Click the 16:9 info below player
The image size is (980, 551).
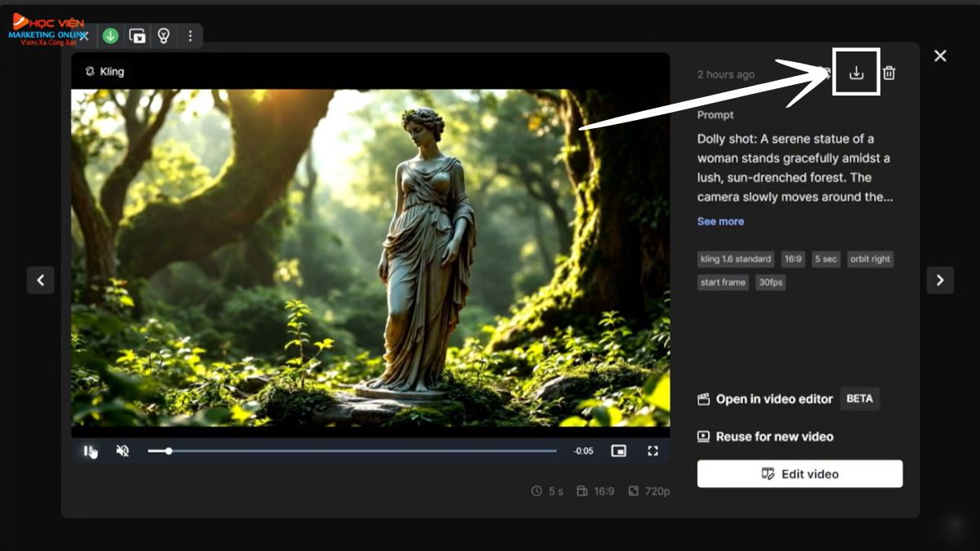595,491
